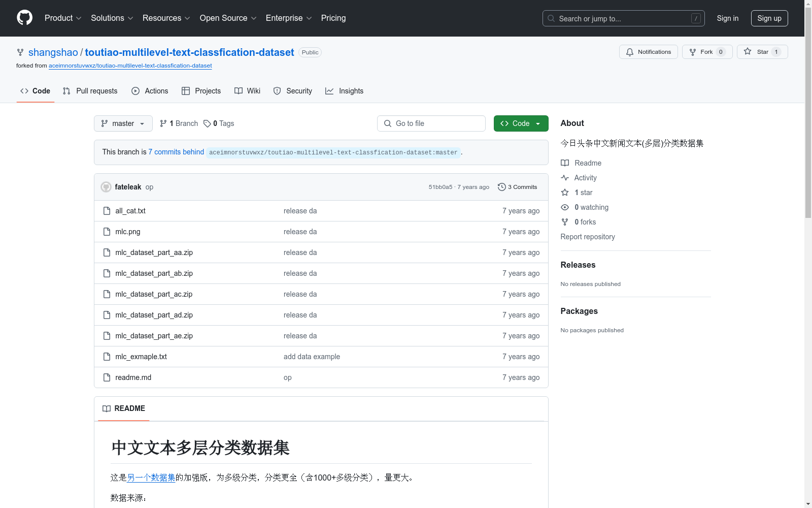Click the Report repository link
Viewport: 812px width, 508px height.
588,237
